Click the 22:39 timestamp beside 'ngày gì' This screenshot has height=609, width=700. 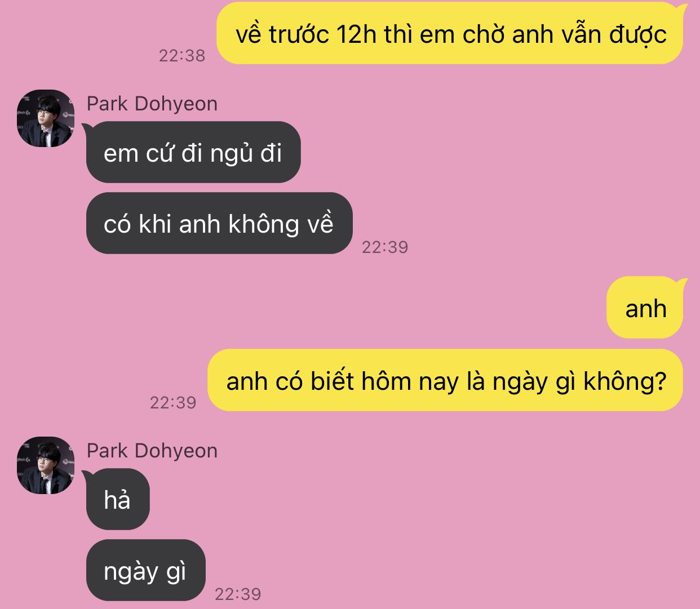tap(238, 594)
